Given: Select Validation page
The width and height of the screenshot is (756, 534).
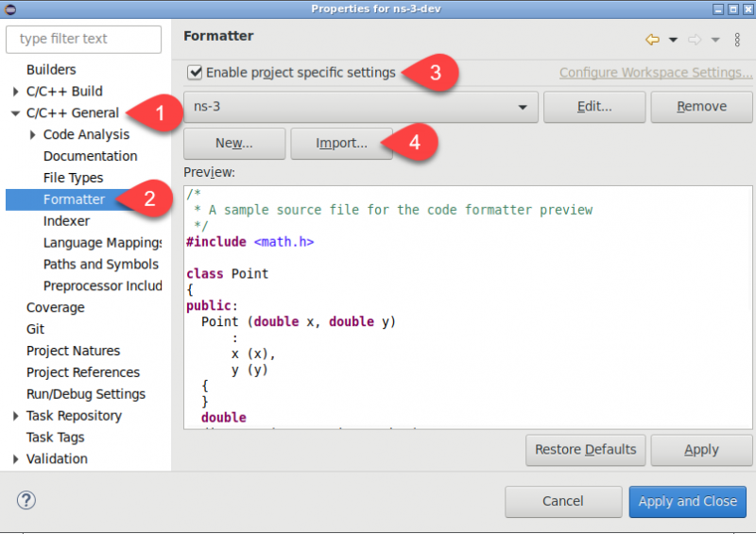Looking at the screenshot, I should pos(57,458).
